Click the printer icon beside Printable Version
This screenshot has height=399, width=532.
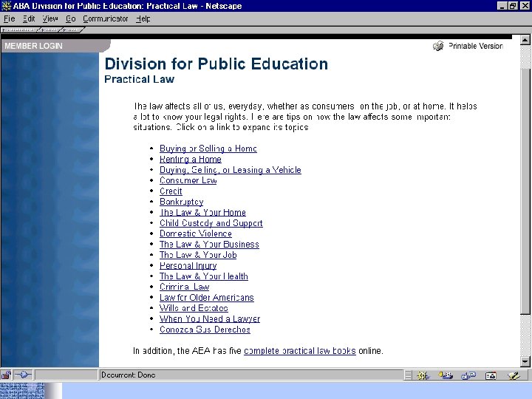point(438,46)
